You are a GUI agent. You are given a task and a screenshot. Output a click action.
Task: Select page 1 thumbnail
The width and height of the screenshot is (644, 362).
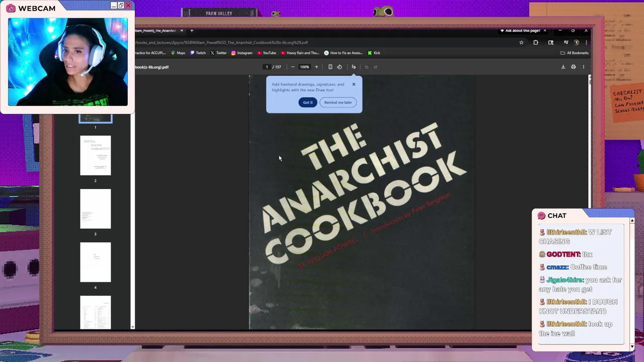point(95,119)
